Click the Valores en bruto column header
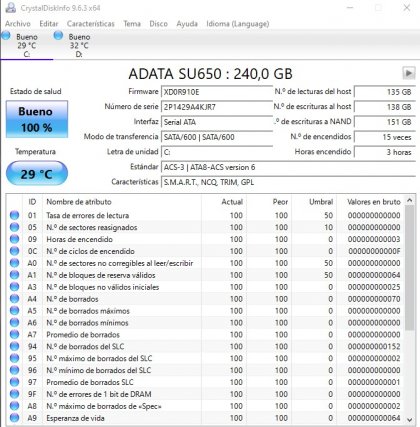Screen dimensions: 420x427 [371, 202]
